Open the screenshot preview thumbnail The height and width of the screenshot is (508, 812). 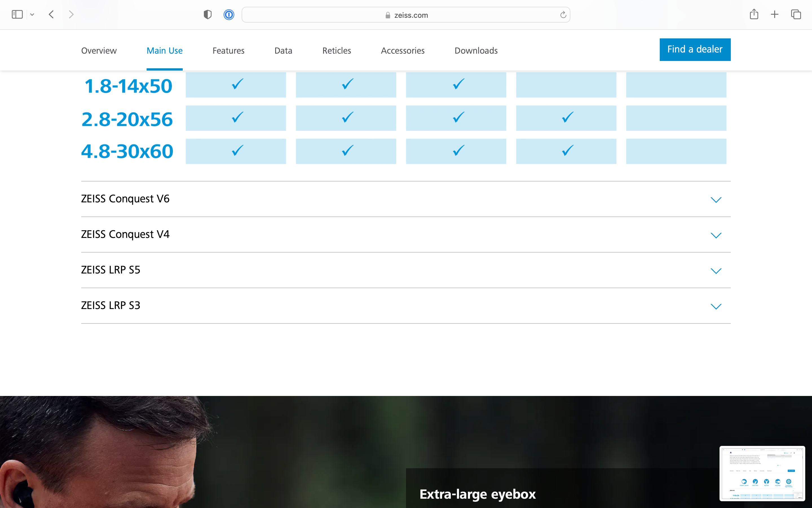pyautogui.click(x=762, y=473)
